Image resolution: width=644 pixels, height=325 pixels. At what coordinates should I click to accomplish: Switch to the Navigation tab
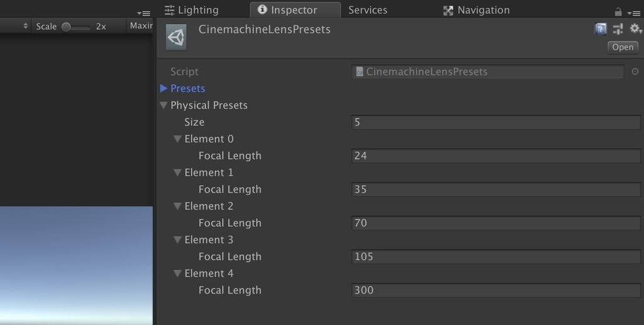tap(477, 10)
